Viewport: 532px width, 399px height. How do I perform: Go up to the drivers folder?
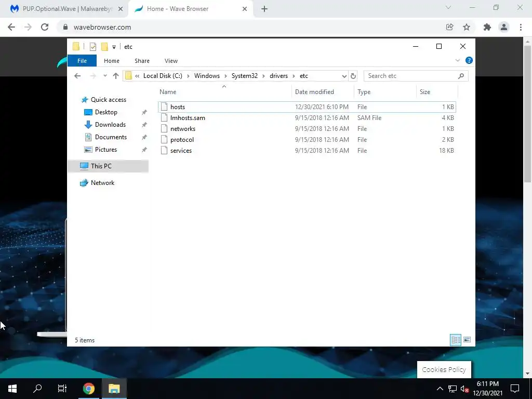(x=116, y=76)
